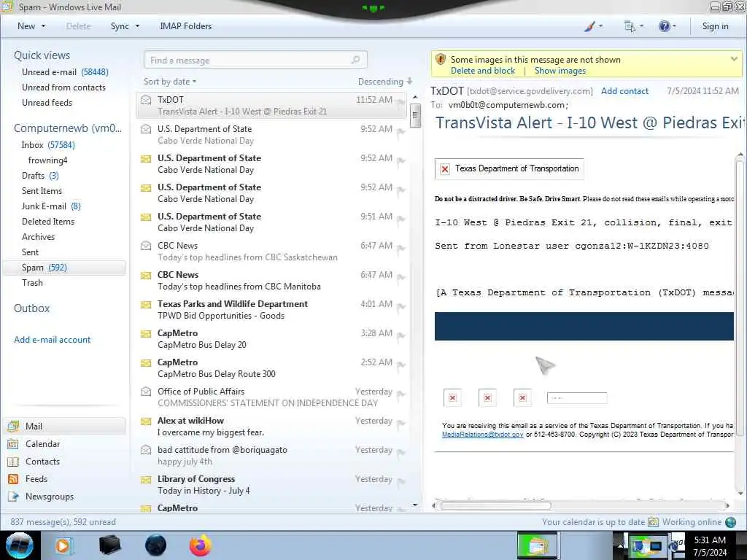This screenshot has height=560, width=747.
Task: Collapse the images warning bar chevron
Action: (x=734, y=59)
